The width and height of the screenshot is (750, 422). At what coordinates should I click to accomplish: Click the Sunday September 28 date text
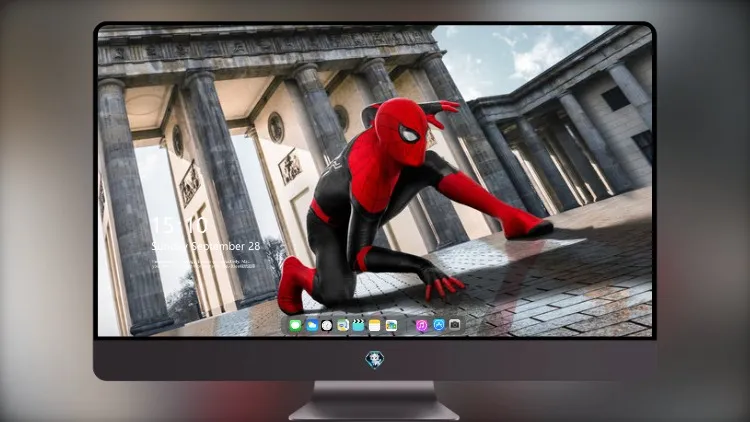coord(206,246)
